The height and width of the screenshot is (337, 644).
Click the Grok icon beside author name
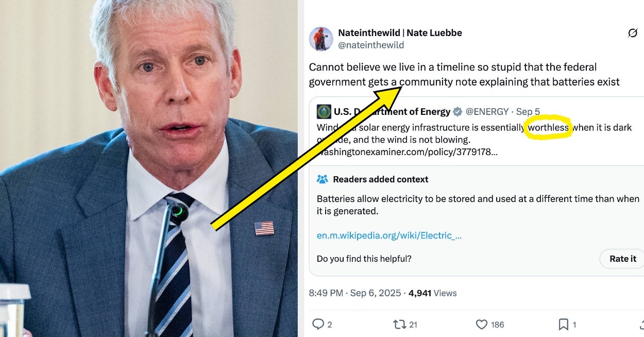pyautogui.click(x=632, y=33)
